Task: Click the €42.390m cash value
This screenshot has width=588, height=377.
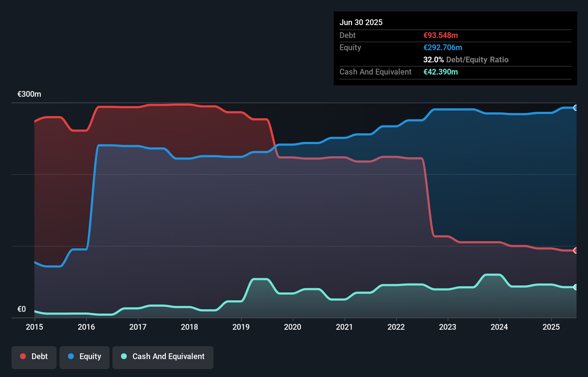Action: pos(440,72)
